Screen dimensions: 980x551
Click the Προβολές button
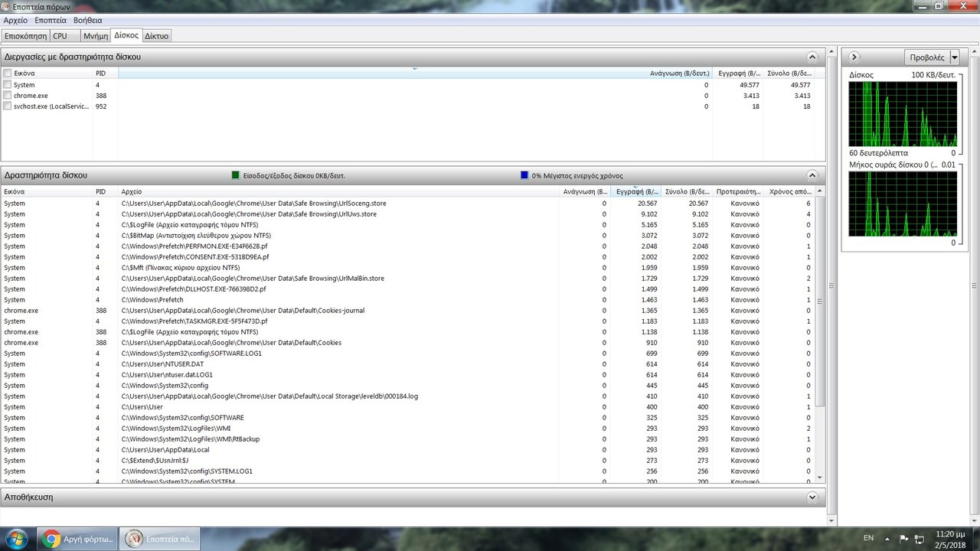[926, 57]
